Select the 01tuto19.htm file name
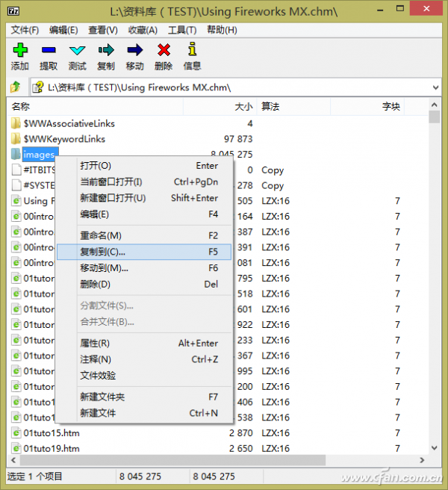The width and height of the screenshot is (448, 490). [52, 448]
